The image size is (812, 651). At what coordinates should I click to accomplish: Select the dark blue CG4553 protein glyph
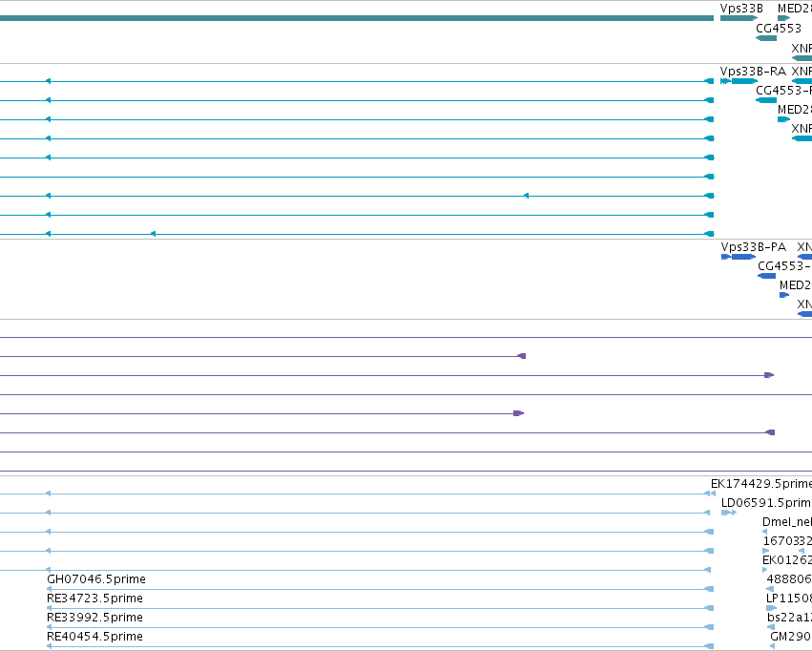click(x=767, y=276)
